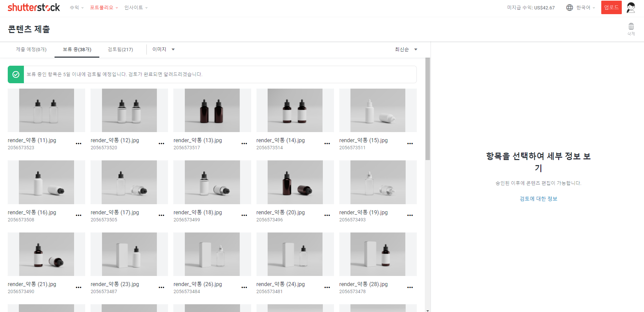Image resolution: width=644 pixels, height=312 pixels.
Task: Open more options for render_약통 (15).jpg
Action: point(410,144)
